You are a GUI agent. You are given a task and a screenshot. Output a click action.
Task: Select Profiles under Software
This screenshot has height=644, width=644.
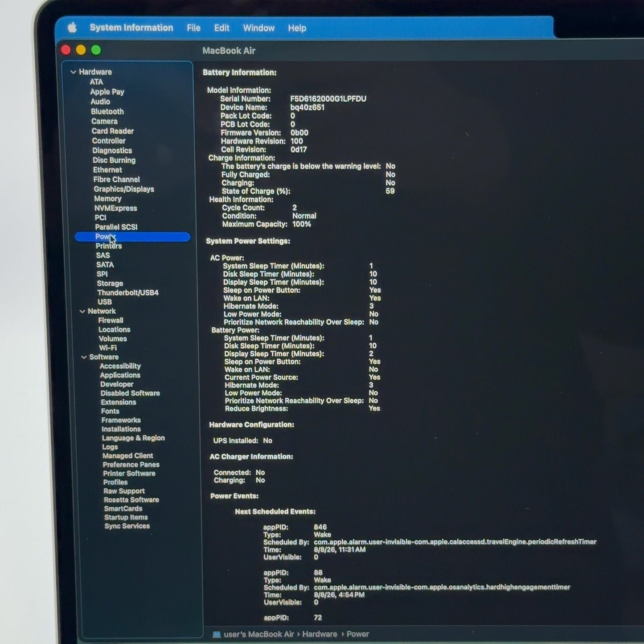tap(115, 482)
